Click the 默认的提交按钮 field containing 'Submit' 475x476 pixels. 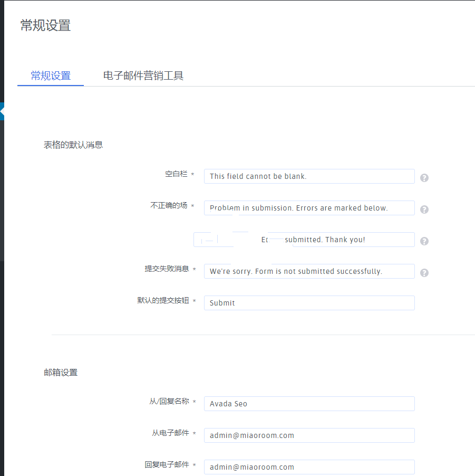[309, 303]
